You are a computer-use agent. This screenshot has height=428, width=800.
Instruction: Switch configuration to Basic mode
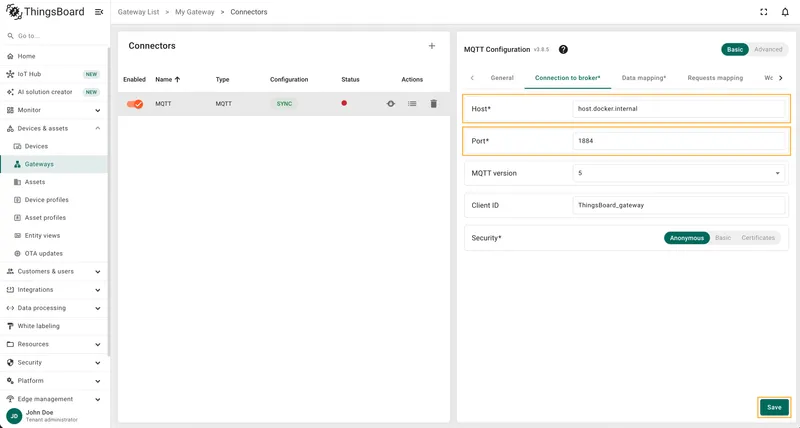(735, 49)
